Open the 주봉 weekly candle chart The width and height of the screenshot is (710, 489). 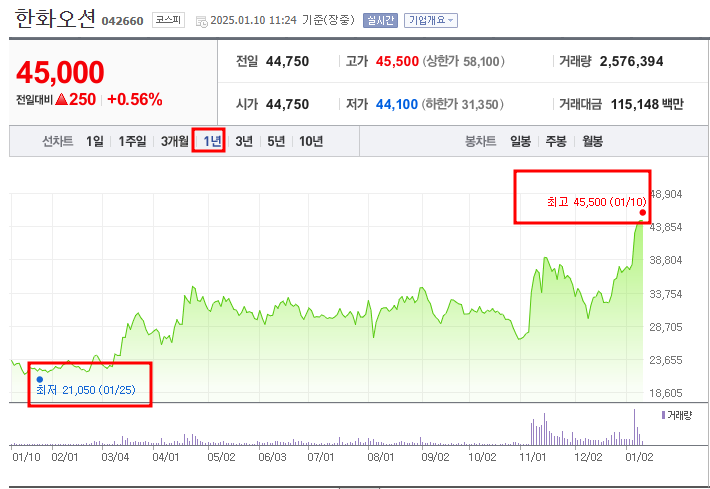tap(556, 141)
